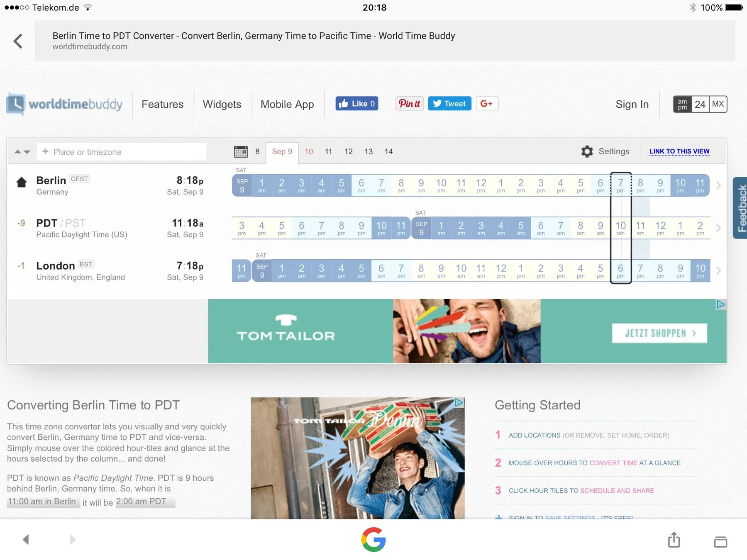
Task: Click the Berlin home location icon
Action: (22, 182)
